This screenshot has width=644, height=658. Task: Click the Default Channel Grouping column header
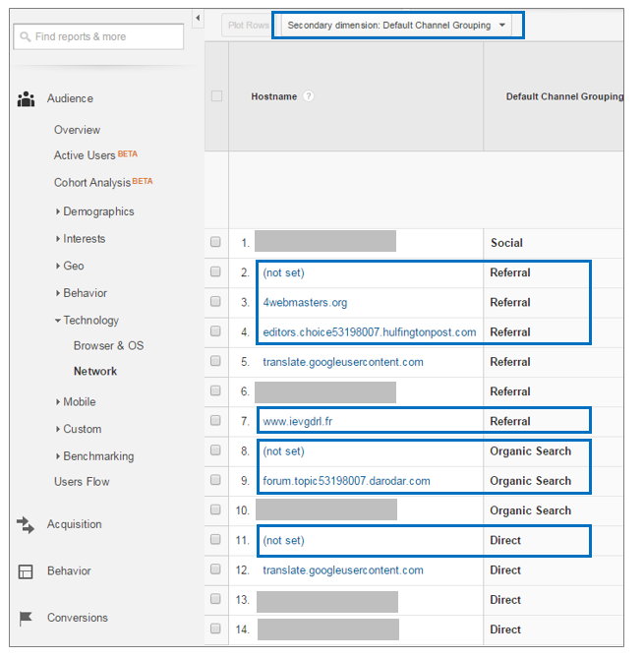[564, 96]
